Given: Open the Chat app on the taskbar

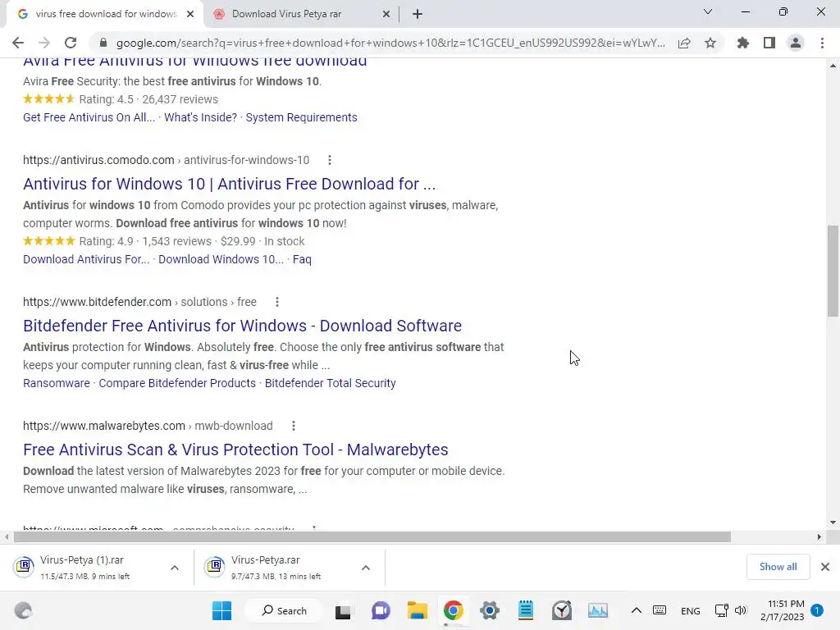Looking at the screenshot, I should 381,610.
